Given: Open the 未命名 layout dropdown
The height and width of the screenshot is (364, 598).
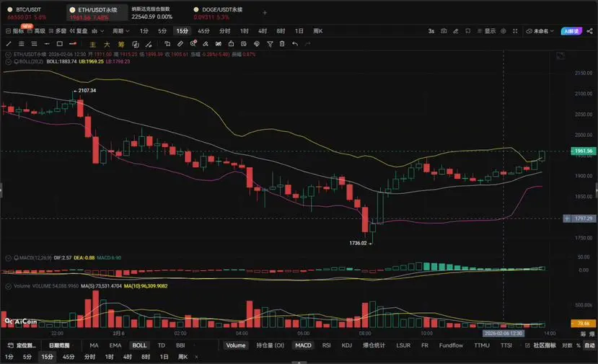Looking at the screenshot, I should point(540,31).
